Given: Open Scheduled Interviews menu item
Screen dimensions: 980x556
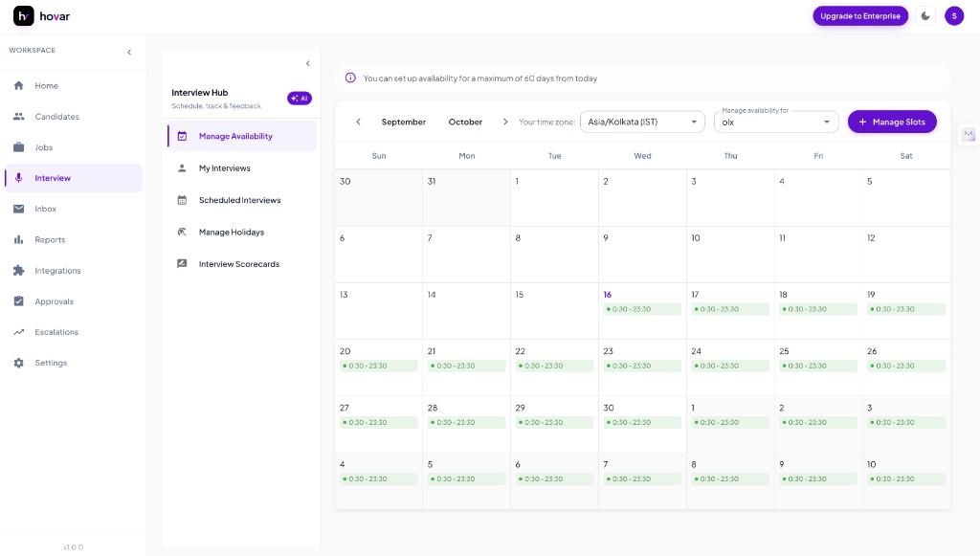Looking at the screenshot, I should coord(242,200).
